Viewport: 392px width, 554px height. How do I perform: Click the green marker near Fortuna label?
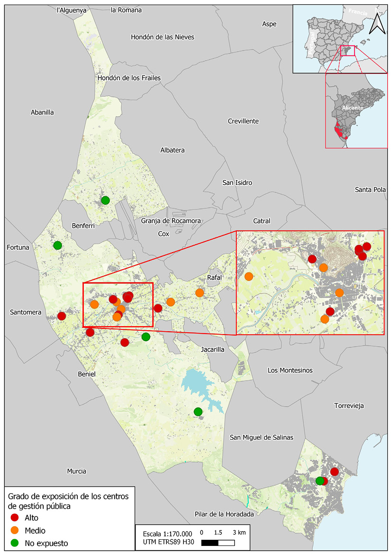click(x=57, y=245)
